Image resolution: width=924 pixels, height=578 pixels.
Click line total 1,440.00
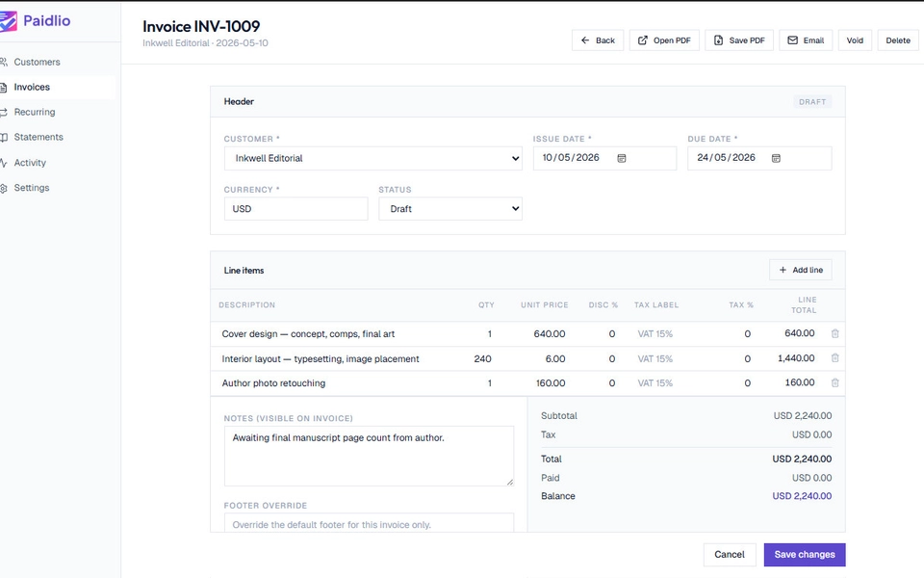tap(796, 358)
